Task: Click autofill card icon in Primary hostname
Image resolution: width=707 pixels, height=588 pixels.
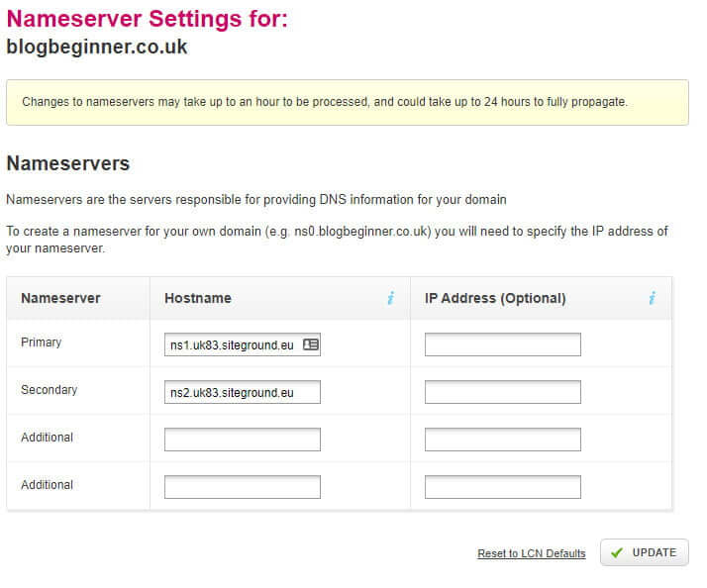Action: tap(311, 344)
